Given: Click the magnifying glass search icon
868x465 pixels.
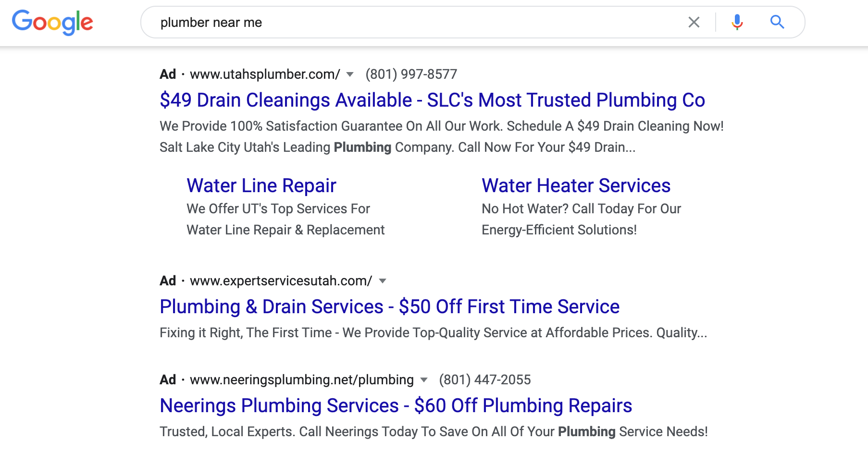Looking at the screenshot, I should (x=777, y=22).
